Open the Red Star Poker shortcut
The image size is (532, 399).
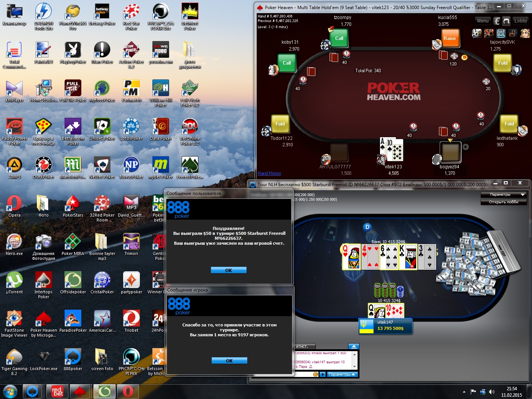[131, 16]
